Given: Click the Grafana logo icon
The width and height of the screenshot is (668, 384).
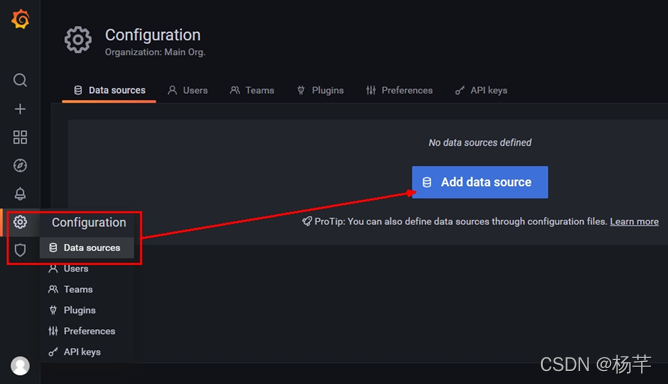Looking at the screenshot, I should [20, 19].
